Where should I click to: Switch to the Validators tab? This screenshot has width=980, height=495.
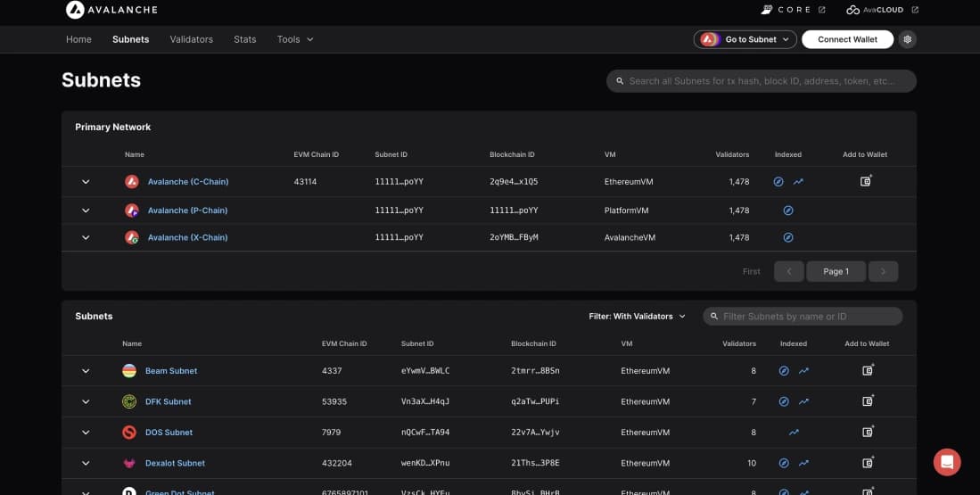click(191, 39)
